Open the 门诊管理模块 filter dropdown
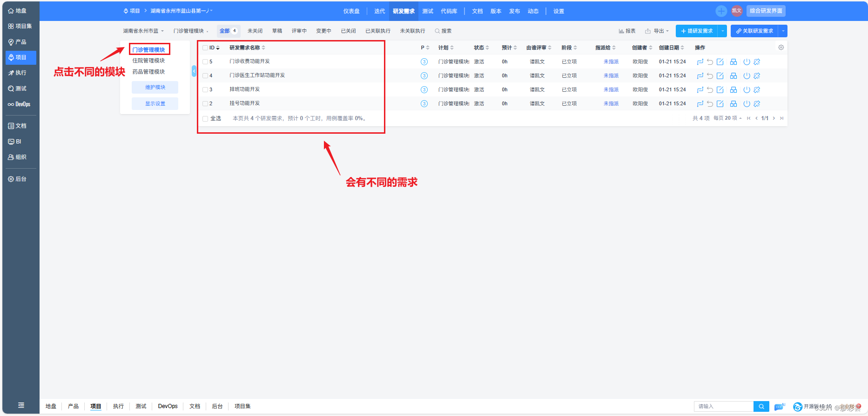 click(x=191, y=31)
